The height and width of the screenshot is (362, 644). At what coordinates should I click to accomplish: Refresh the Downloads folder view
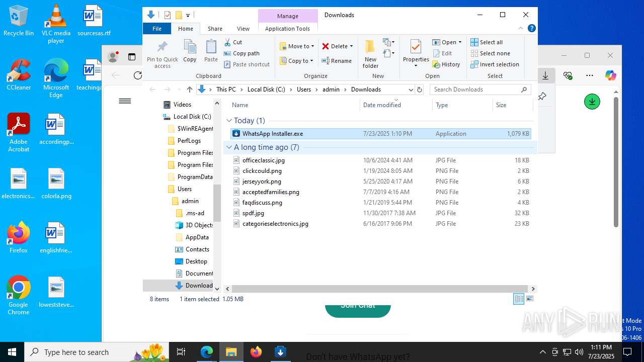point(420,89)
